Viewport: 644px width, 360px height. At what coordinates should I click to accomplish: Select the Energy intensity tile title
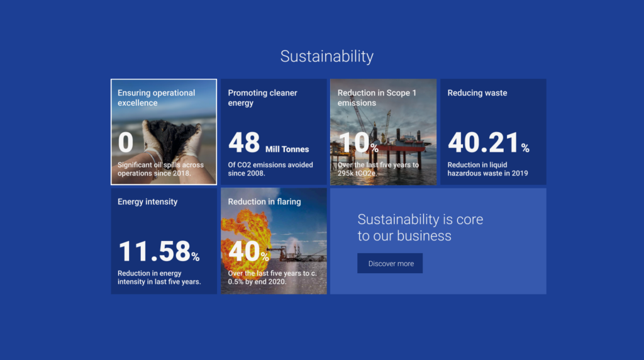click(x=147, y=201)
